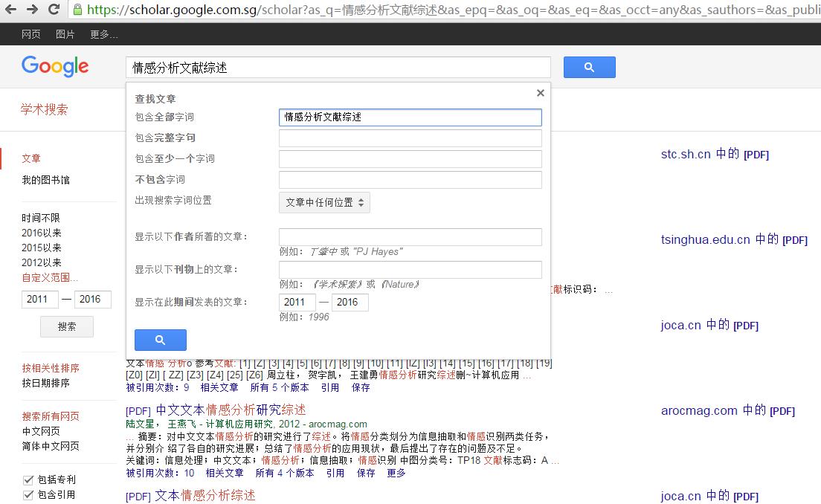Click the green padlock security icon
This screenshot has height=504, width=821.
[x=77, y=10]
